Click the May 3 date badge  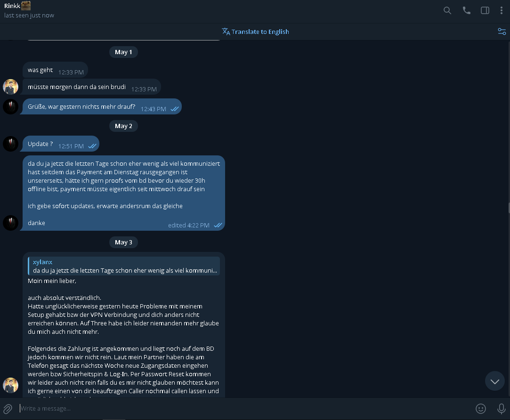click(x=123, y=242)
